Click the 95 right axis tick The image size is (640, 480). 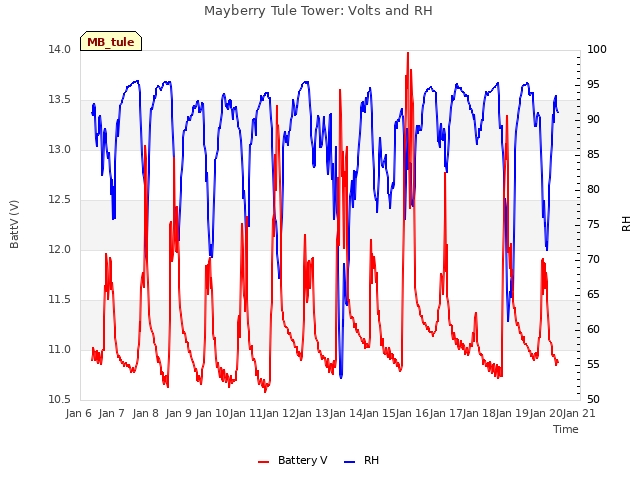click(593, 84)
